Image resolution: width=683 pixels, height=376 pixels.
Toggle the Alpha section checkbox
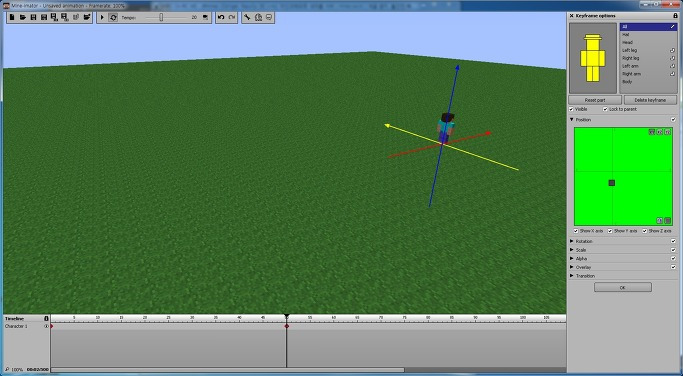click(673, 258)
